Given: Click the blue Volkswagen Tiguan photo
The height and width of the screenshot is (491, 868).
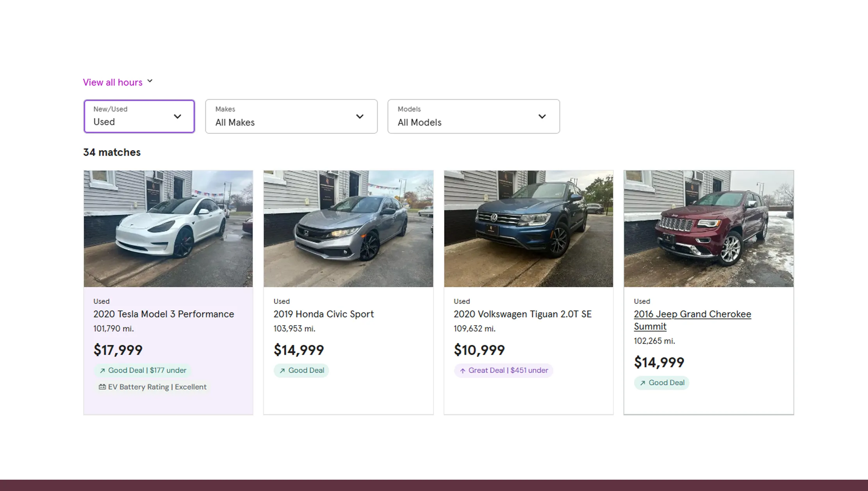Looking at the screenshot, I should (x=528, y=229).
